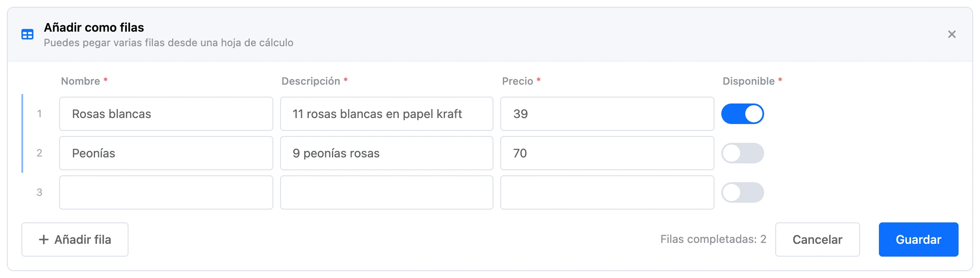Click the price field containing 39
This screenshot has height=278, width=980.
coord(607,114)
